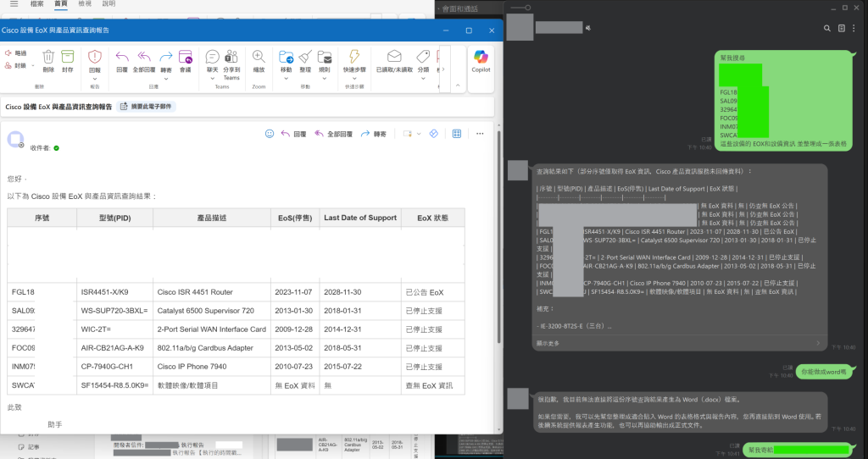The height and width of the screenshot is (459, 868).
Task: Click the email reading pane vertical scrollbar
Action: [498, 238]
